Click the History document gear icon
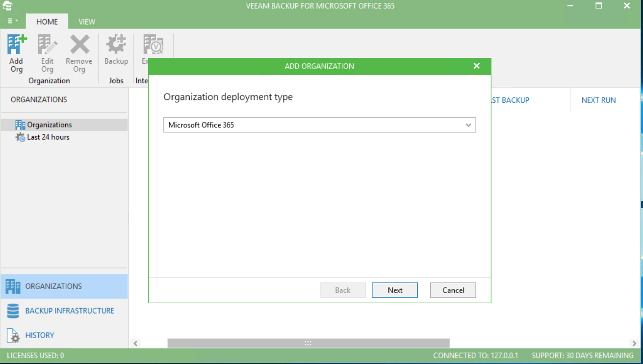 click(13, 336)
